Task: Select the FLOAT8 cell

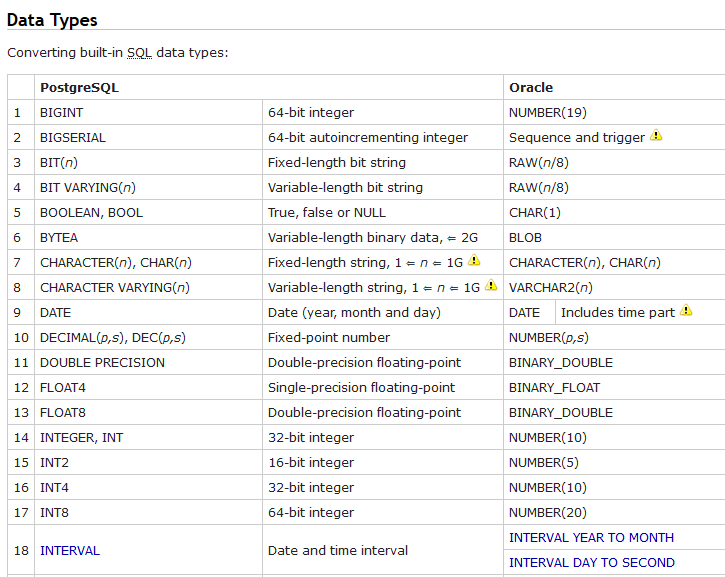Action: [148, 412]
